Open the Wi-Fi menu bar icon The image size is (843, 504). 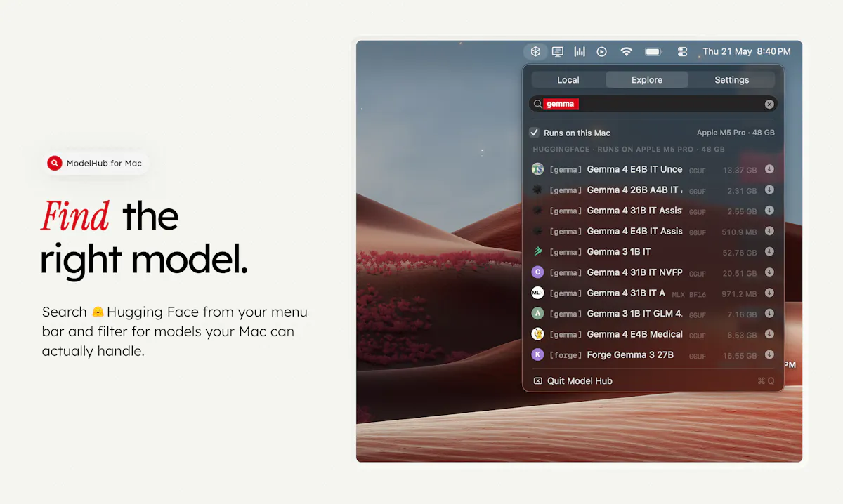click(x=626, y=51)
